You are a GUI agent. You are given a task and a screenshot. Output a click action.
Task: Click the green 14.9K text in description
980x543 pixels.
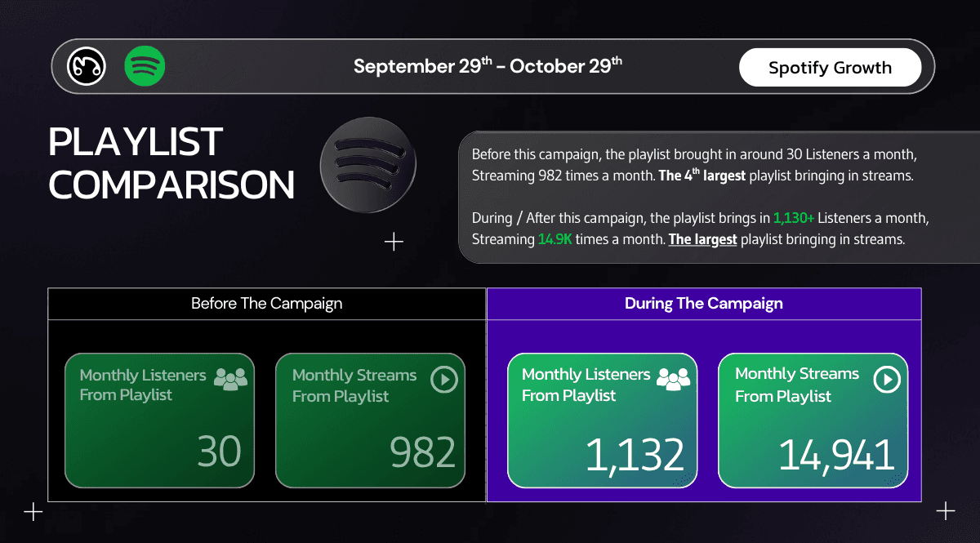555,240
